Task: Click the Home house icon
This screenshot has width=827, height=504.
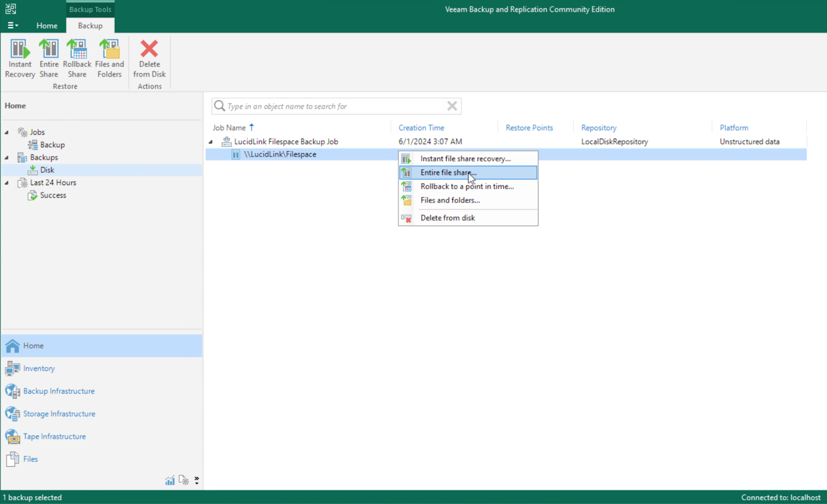Action: (x=12, y=346)
